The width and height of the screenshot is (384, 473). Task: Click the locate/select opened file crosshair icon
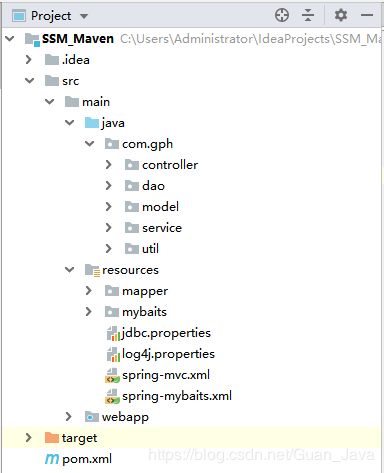pyautogui.click(x=282, y=15)
